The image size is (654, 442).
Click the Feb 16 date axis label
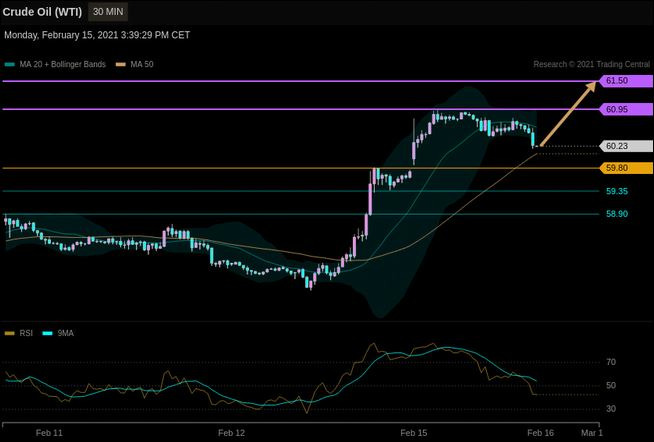pyautogui.click(x=541, y=433)
